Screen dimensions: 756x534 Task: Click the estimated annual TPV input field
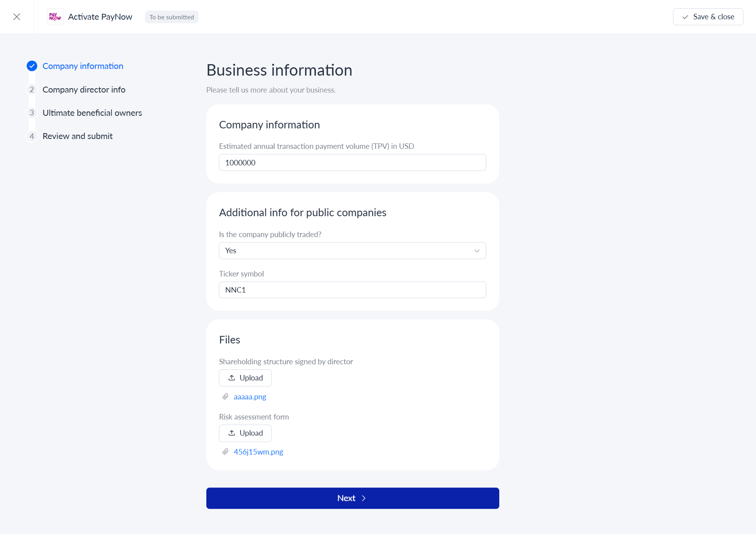point(352,163)
